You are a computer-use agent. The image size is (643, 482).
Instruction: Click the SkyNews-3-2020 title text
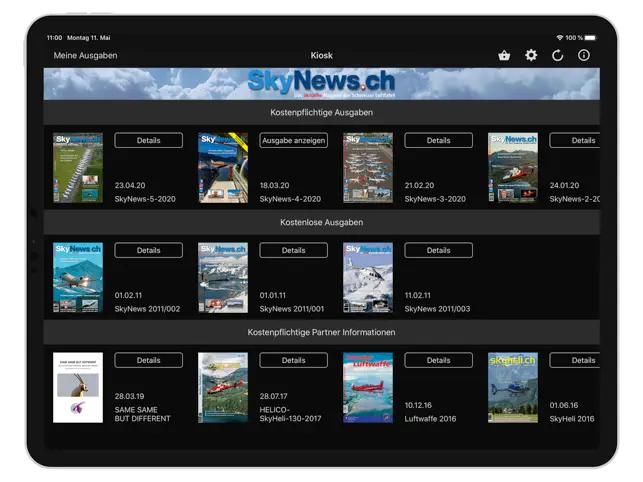435,199
